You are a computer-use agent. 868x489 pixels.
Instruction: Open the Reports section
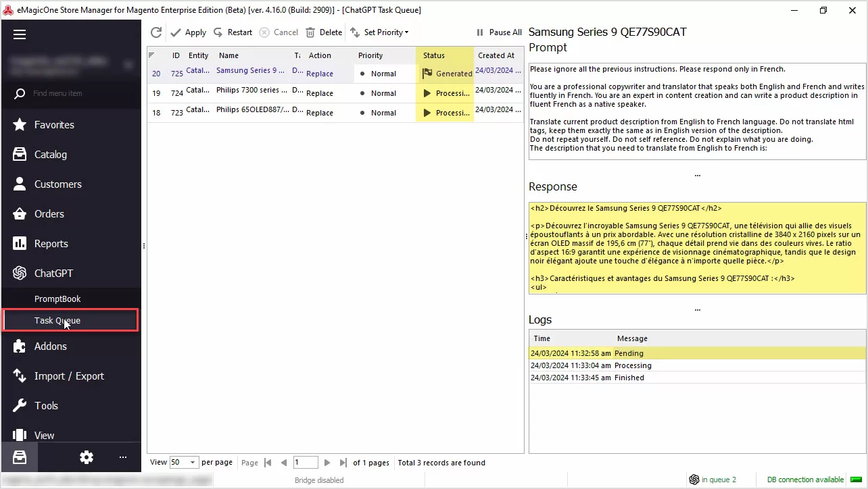[x=70, y=244]
